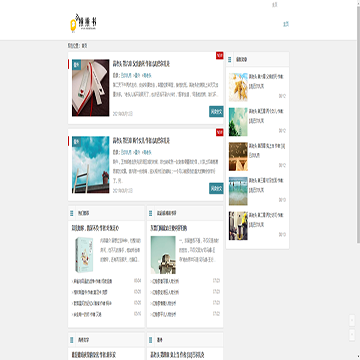The height and width of the screenshot is (360, 360).
Task: Open the teal navigation link beside the logo
Action: click(x=286, y=24)
